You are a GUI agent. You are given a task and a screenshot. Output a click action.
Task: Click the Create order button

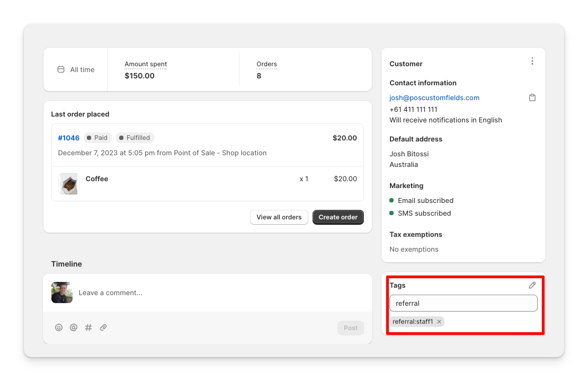click(x=338, y=217)
